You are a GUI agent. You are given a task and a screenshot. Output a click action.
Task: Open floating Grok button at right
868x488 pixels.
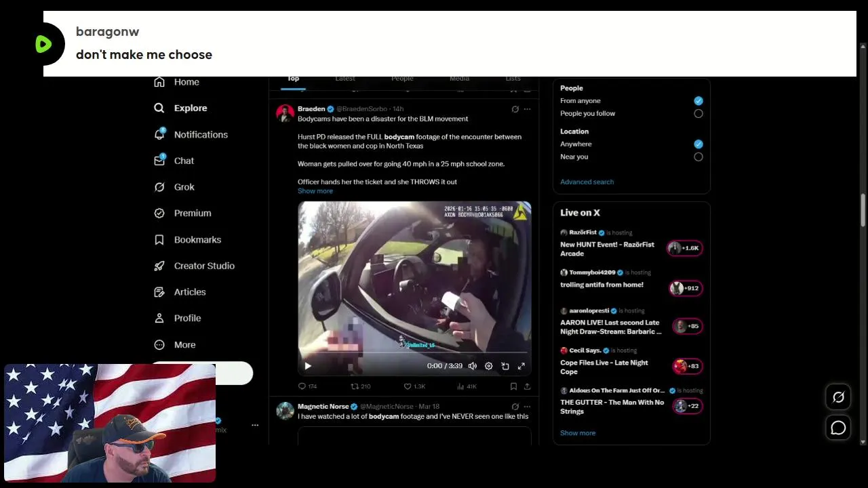[838, 397]
